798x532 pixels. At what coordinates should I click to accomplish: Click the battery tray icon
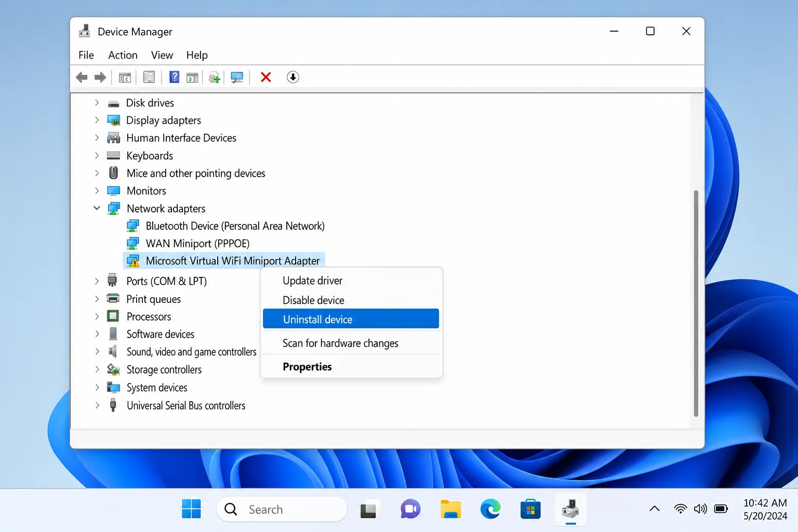point(721,509)
